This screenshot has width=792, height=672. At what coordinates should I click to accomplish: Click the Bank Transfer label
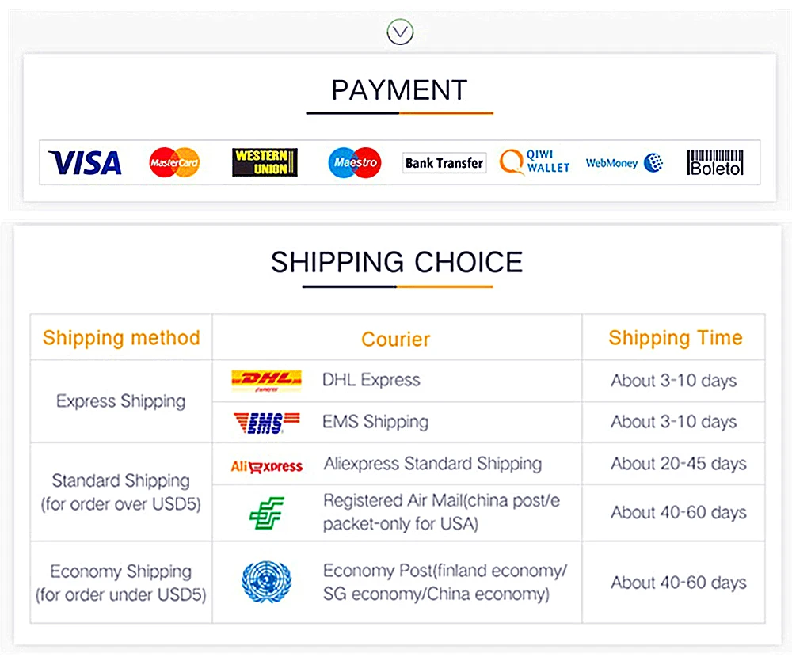click(444, 162)
